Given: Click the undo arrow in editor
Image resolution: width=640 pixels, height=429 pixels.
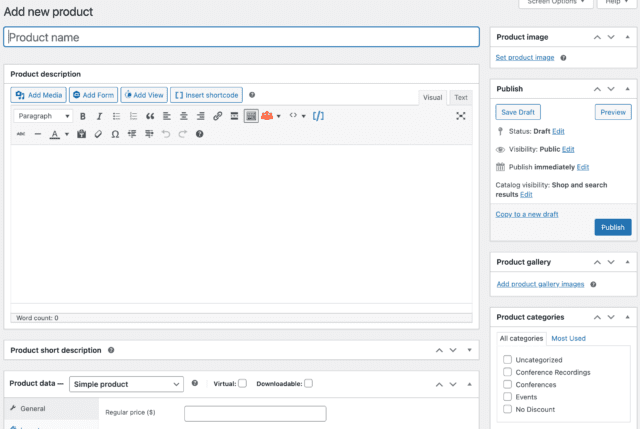Looking at the screenshot, I should [x=166, y=134].
